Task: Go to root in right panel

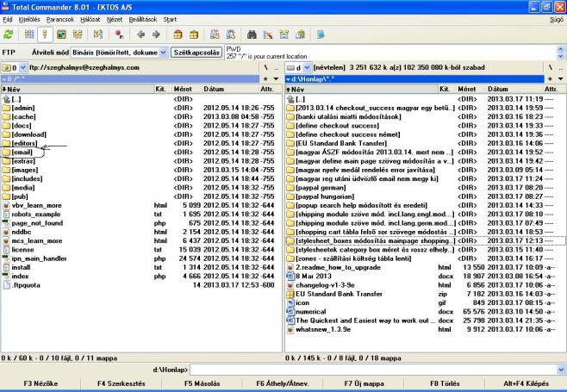Action: [550, 67]
